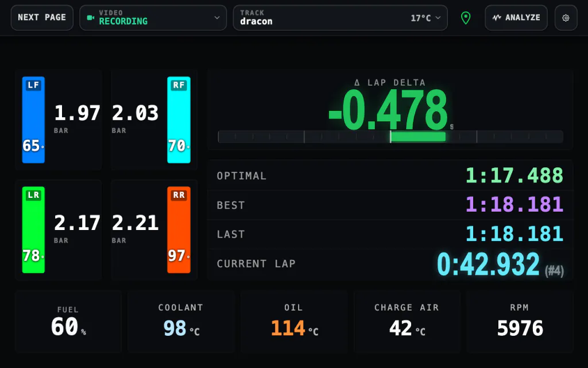
Task: Click the CURRENT LAP row label
Action: pos(256,263)
